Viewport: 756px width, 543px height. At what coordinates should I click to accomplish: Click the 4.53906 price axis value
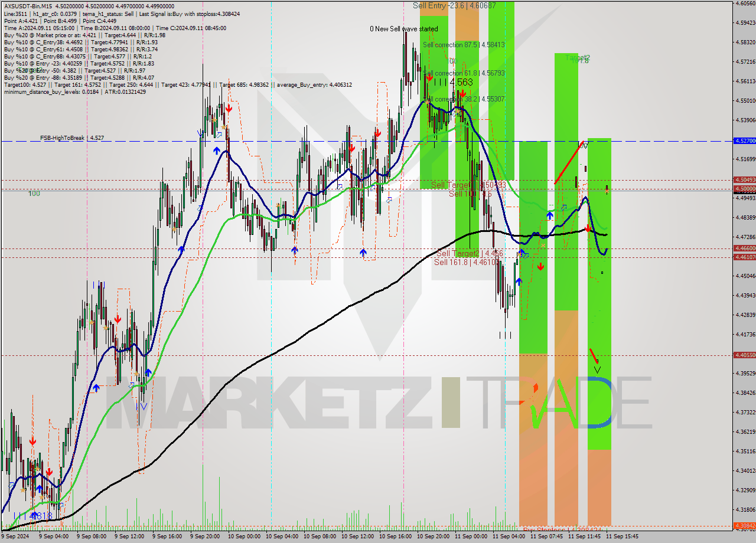tap(745, 120)
